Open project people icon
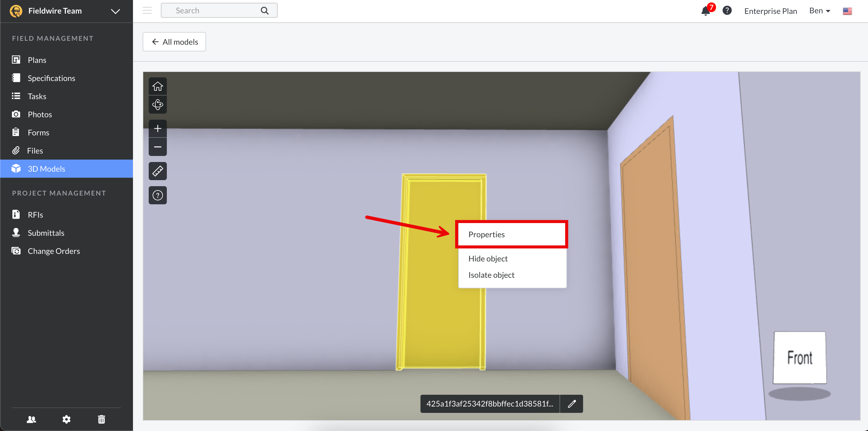Viewport: 868px width, 431px height. point(31,420)
